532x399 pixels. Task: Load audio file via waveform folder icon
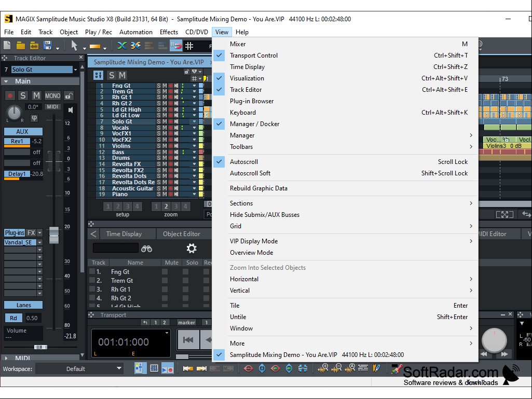click(34, 46)
